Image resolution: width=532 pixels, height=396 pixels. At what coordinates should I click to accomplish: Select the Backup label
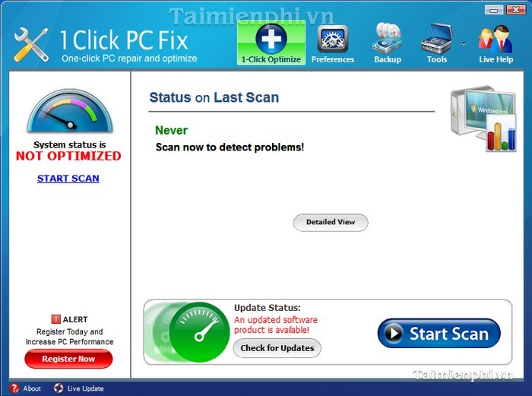click(x=388, y=59)
